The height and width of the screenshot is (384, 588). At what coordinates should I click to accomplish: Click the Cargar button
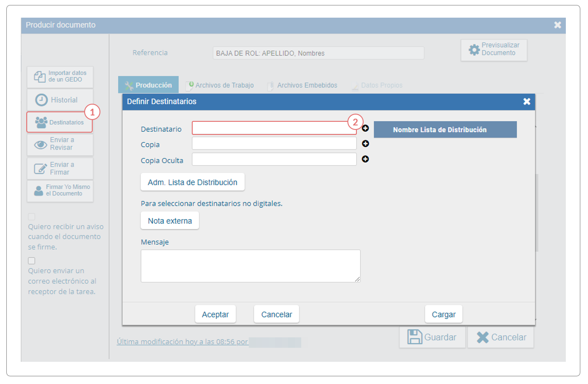pos(444,314)
